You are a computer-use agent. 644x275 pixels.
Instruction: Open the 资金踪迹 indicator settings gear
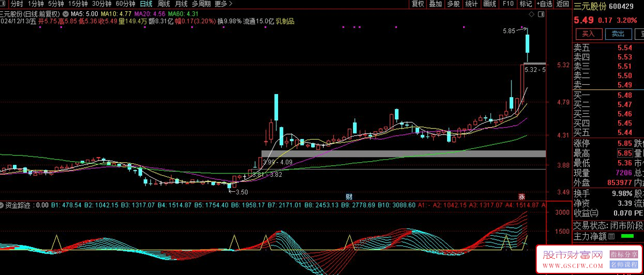click(2, 205)
